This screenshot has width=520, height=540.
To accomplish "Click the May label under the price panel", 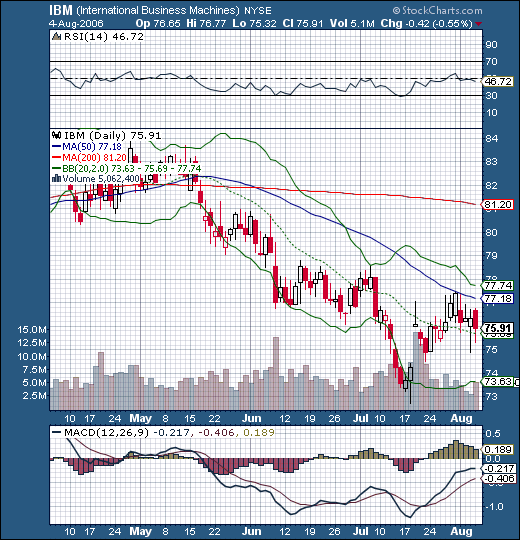I will tap(141, 418).
